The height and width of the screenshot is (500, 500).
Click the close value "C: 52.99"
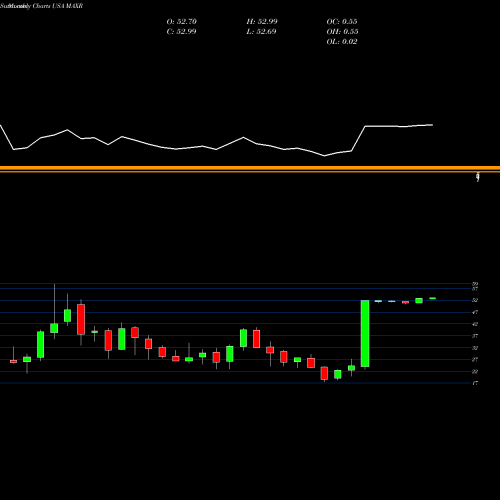pos(181,32)
